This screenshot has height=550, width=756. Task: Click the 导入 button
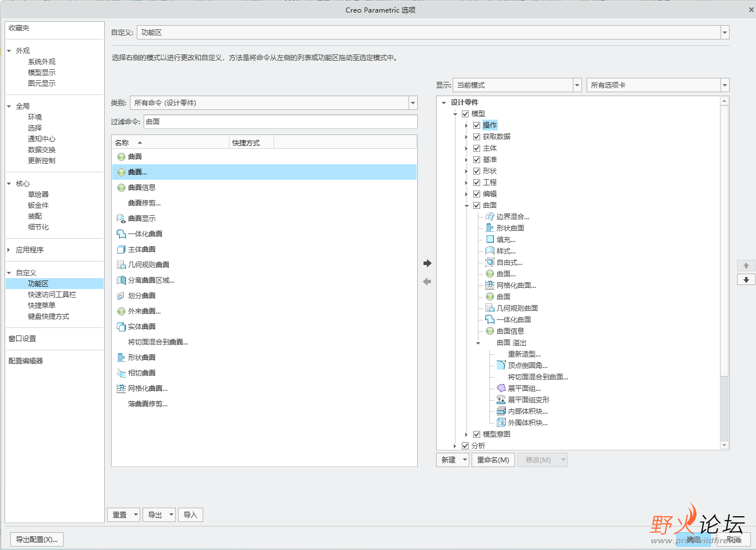click(191, 515)
